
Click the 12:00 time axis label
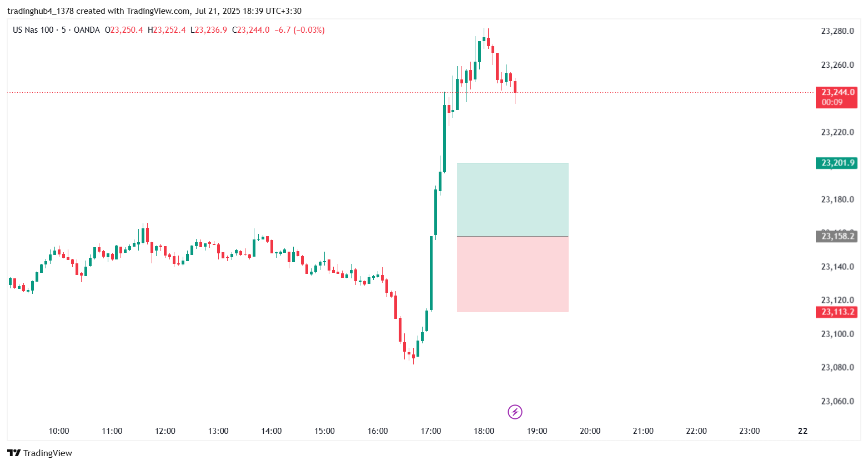[x=165, y=431]
